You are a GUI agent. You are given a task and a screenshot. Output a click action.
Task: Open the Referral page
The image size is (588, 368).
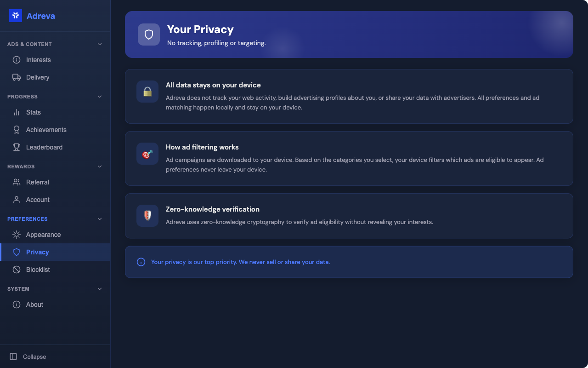38,182
